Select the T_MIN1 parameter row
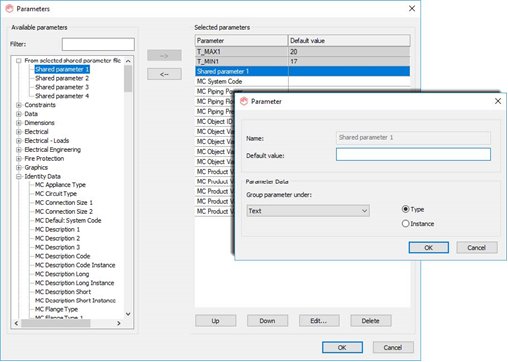The height and width of the screenshot is (362, 508). [x=302, y=62]
